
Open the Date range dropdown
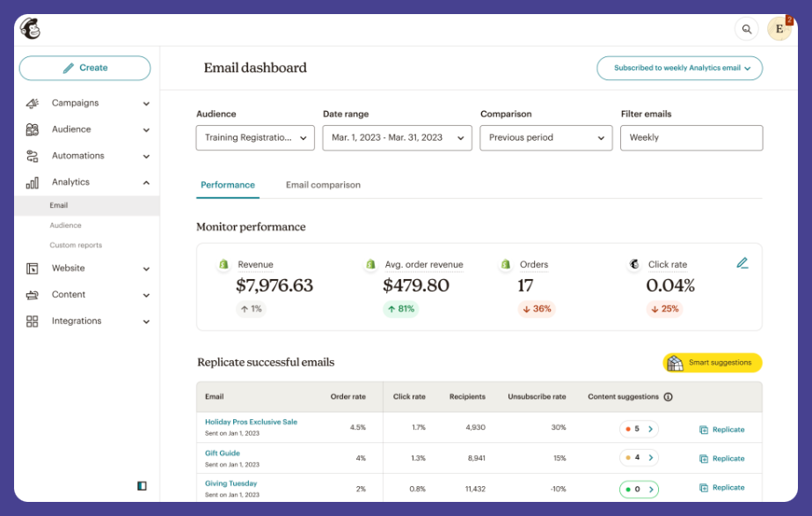coord(397,138)
